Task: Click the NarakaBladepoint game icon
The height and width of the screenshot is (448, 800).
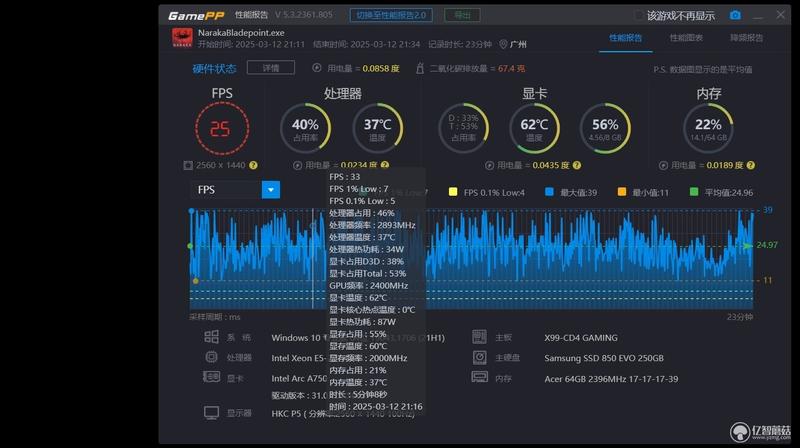Action: (x=182, y=38)
